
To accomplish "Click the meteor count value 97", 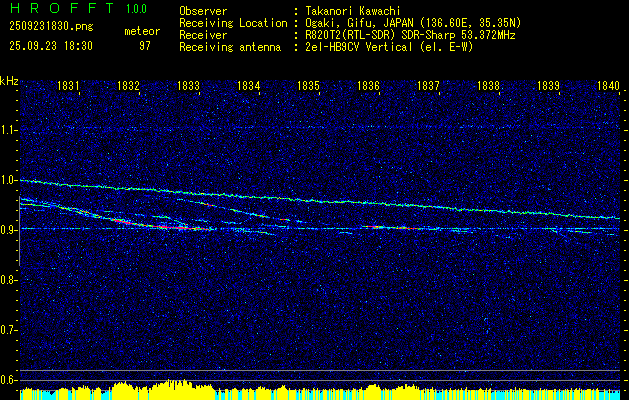I will (x=144, y=46).
